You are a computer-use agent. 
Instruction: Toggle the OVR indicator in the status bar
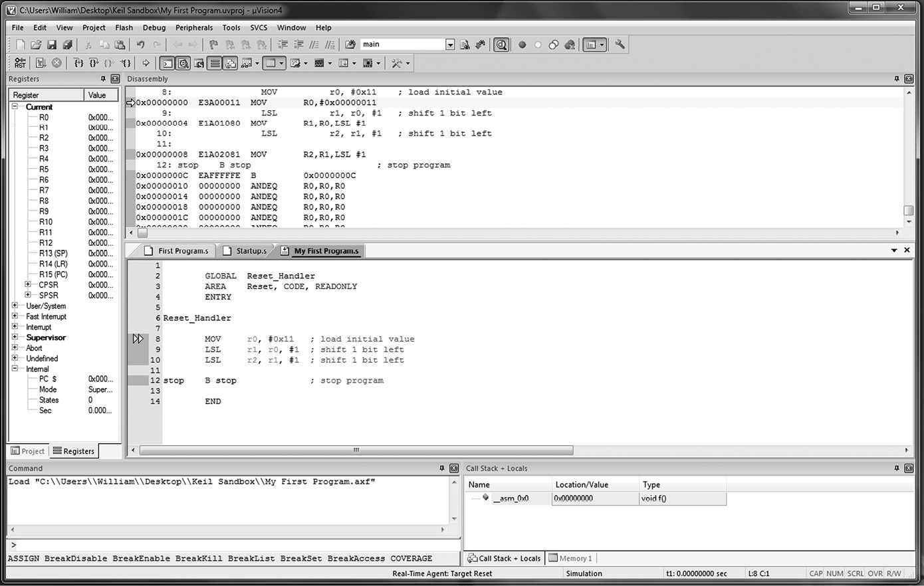click(x=875, y=573)
